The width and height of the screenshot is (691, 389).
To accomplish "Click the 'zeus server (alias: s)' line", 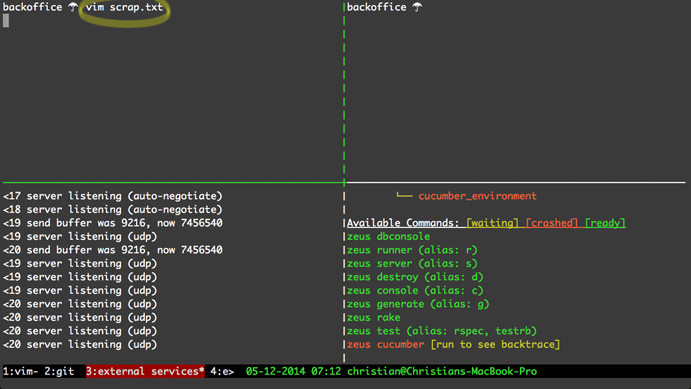I will 412,263.
